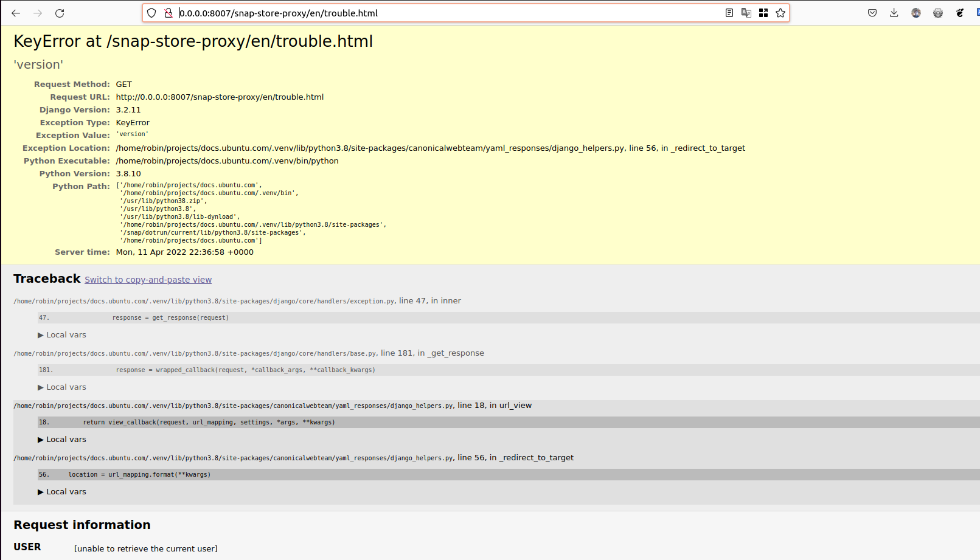Image resolution: width=980 pixels, height=560 pixels.
Task: Click the KeyError page heading
Action: point(193,41)
